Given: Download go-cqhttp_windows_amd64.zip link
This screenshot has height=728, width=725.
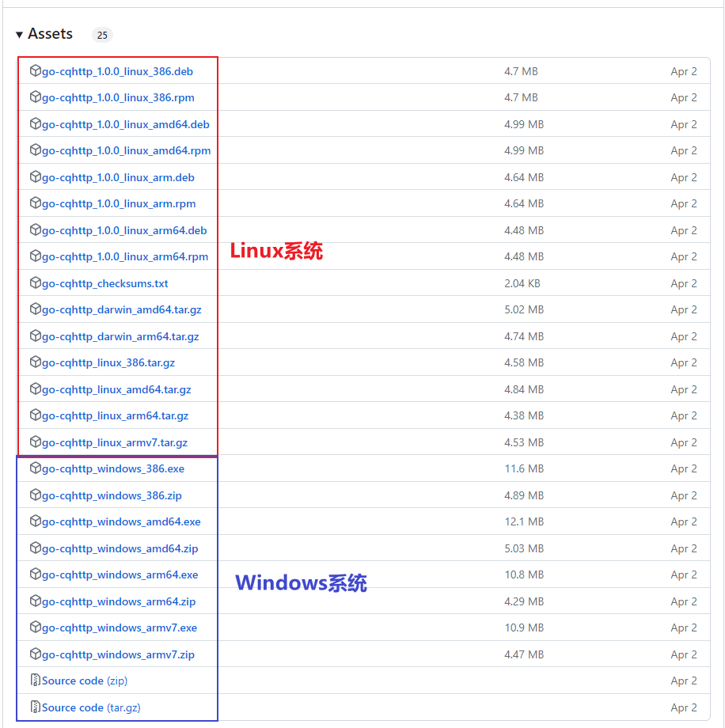Looking at the screenshot, I should (x=120, y=549).
